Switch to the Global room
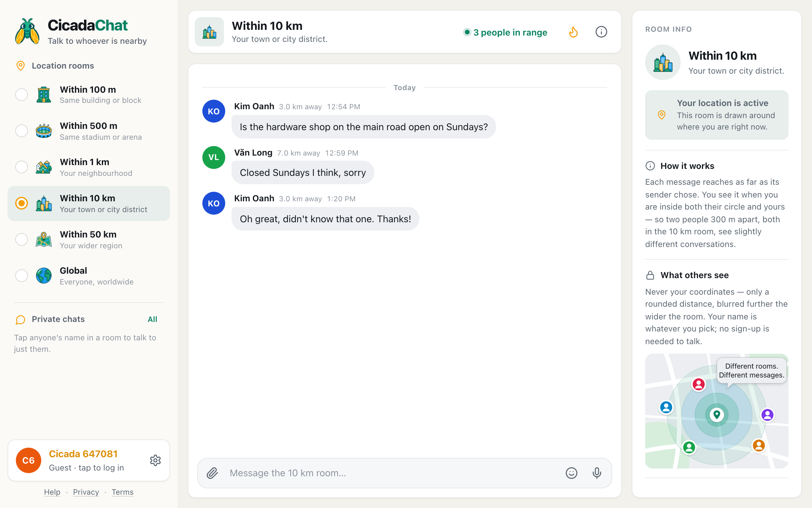The image size is (812, 508). tap(89, 276)
